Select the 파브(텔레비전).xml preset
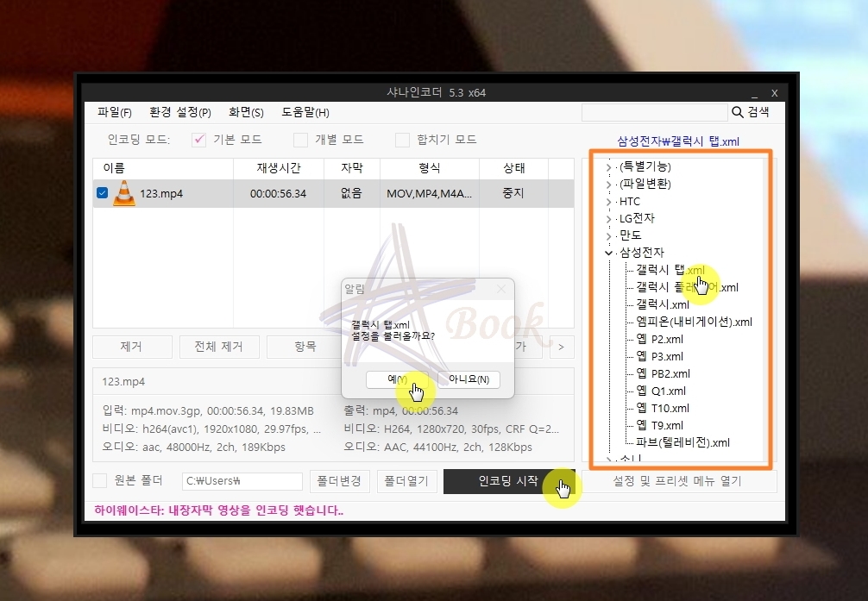This screenshot has height=601, width=868. coord(682,442)
